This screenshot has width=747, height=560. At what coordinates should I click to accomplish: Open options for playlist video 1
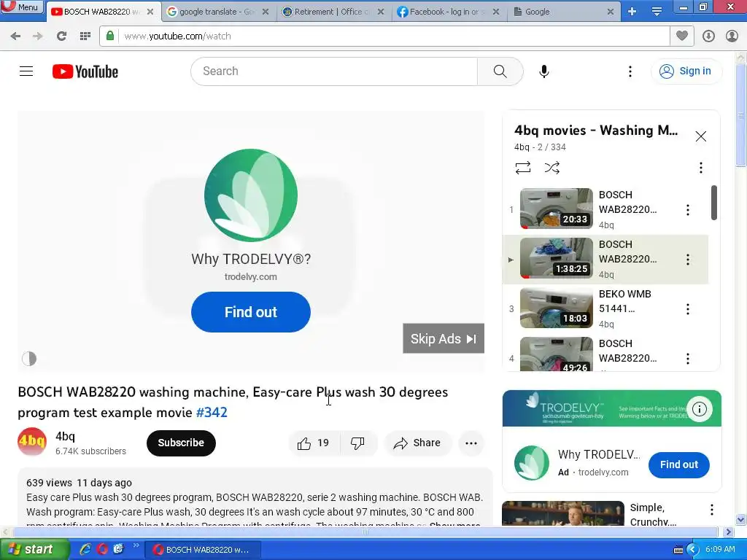688,210
